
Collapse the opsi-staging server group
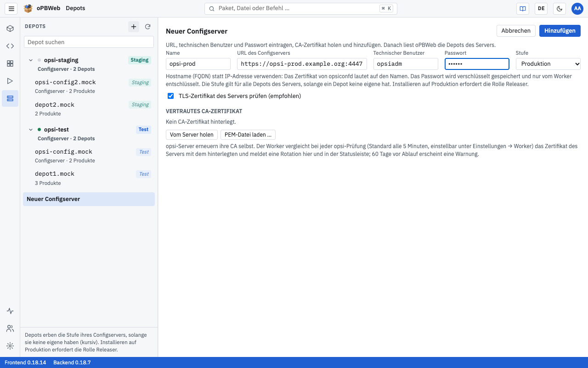(31, 60)
